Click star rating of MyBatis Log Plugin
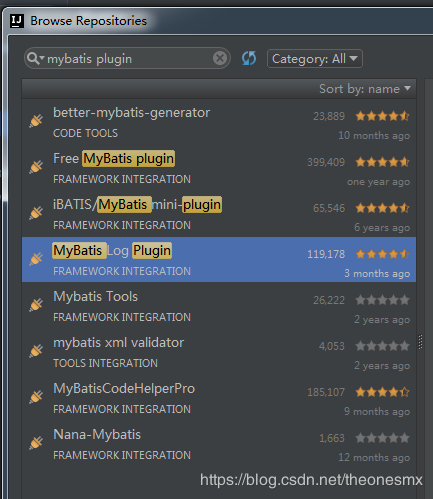 point(382,254)
